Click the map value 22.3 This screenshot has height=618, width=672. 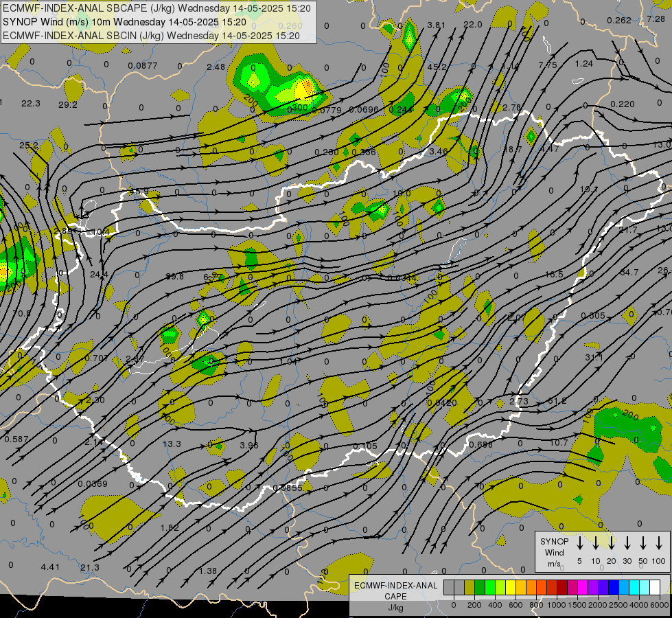coord(31,104)
